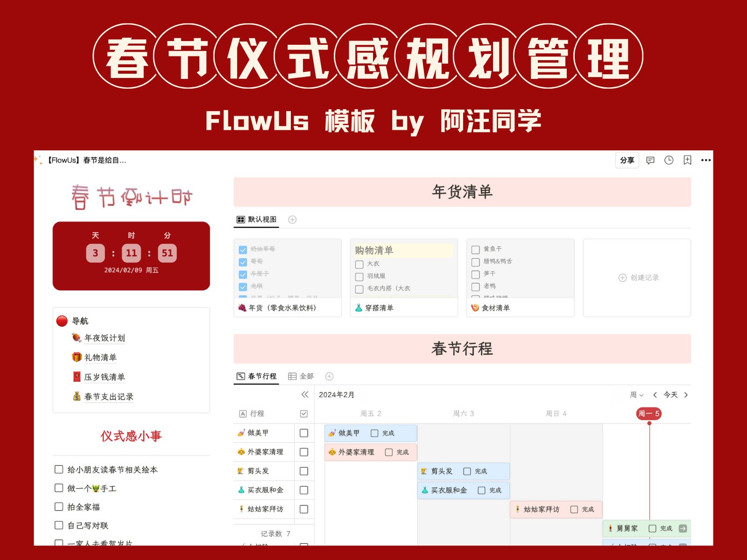Click 周六 3 date header
The width and height of the screenshot is (747, 560).
coord(464,413)
